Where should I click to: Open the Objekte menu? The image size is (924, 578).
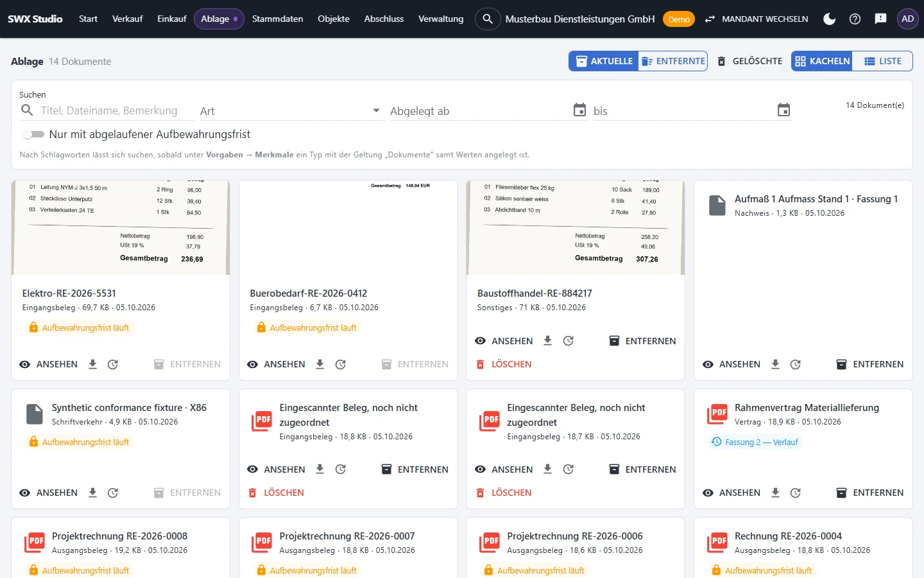point(334,19)
